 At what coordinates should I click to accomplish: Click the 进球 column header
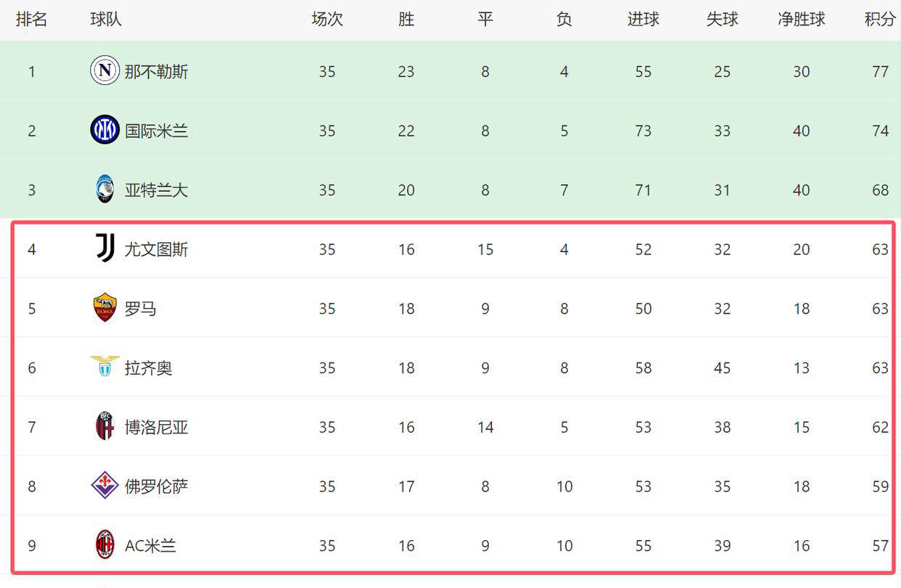tap(643, 20)
